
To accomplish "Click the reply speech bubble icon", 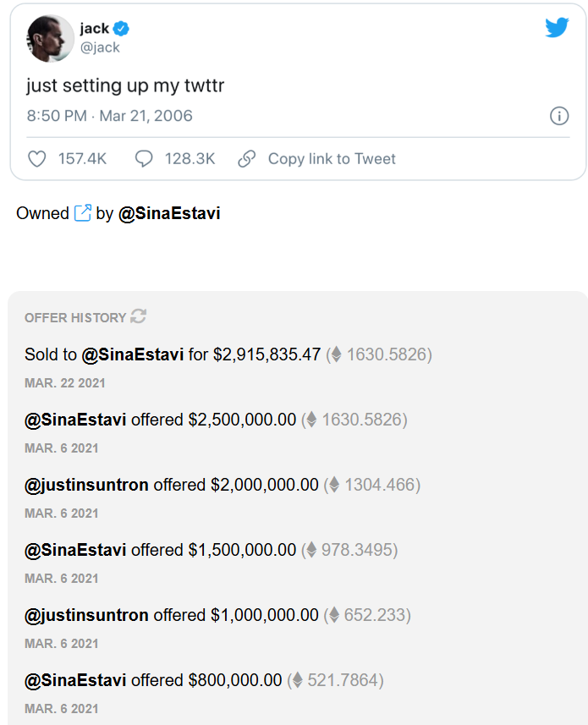I will click(x=144, y=159).
